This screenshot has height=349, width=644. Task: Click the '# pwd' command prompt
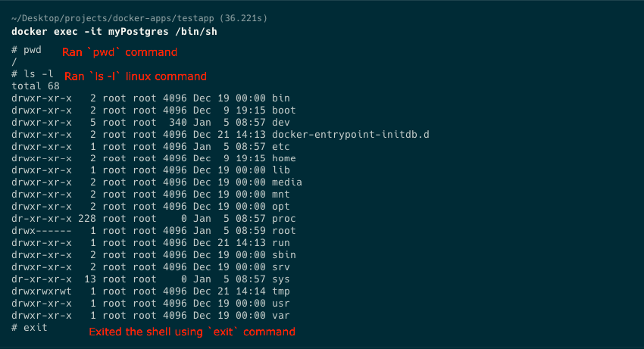coord(27,50)
